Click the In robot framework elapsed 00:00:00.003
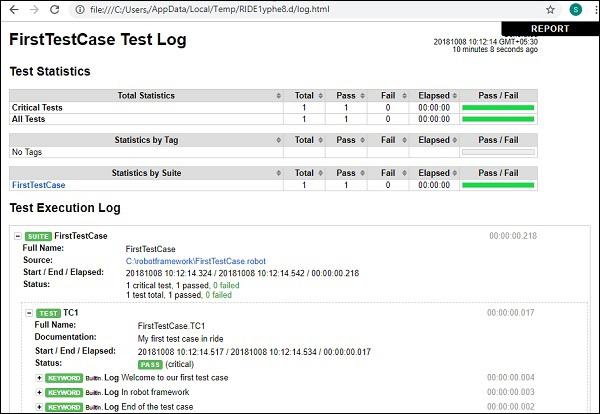This screenshot has height=414, width=600. 510,392
